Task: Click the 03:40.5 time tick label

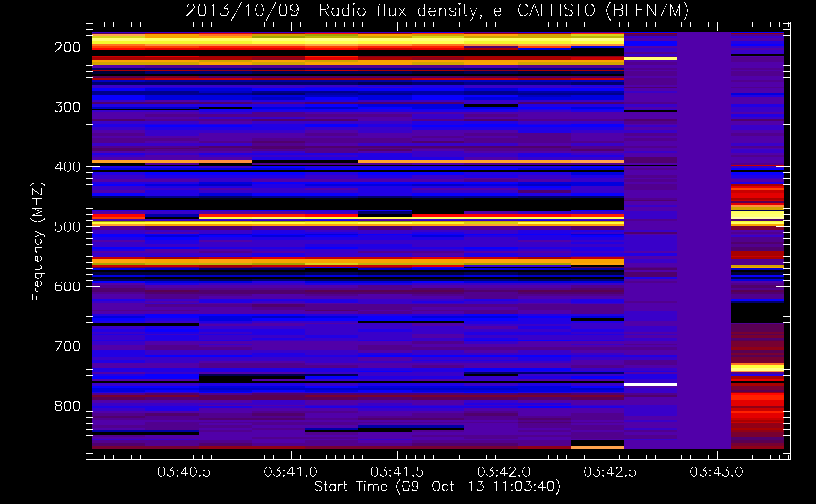Action: tap(184, 472)
